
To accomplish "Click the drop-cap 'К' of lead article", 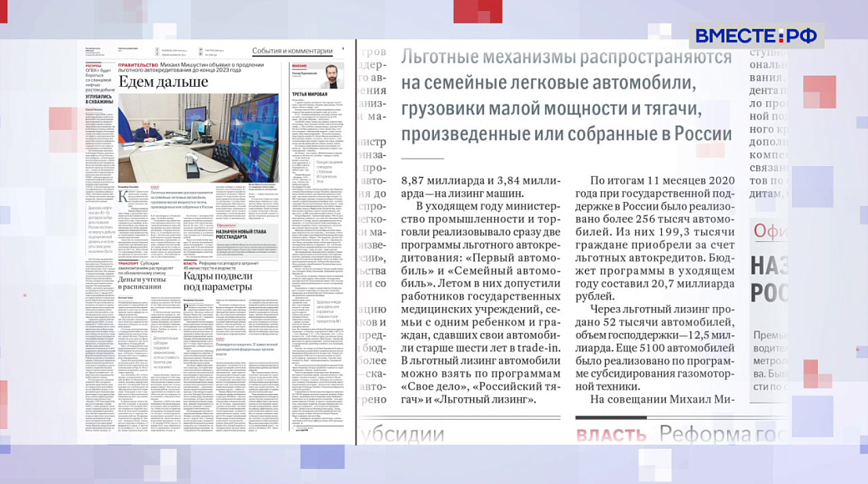I will pyautogui.click(x=123, y=198).
